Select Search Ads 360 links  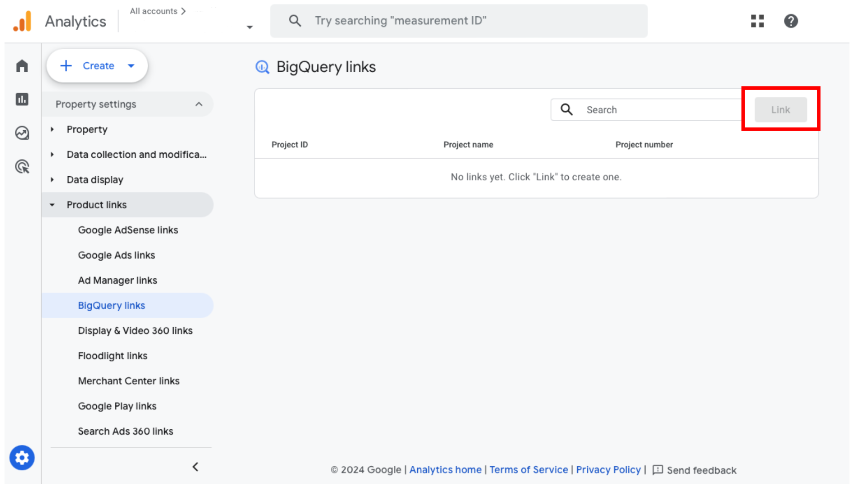click(x=126, y=432)
